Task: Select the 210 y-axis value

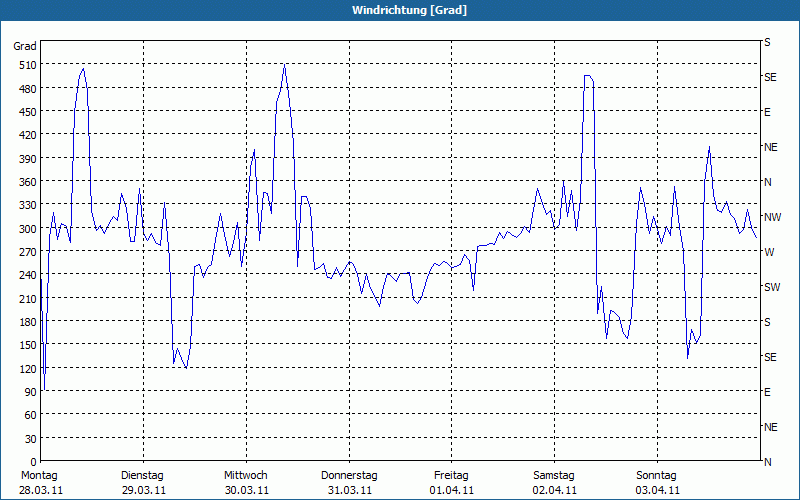Action: point(28,298)
